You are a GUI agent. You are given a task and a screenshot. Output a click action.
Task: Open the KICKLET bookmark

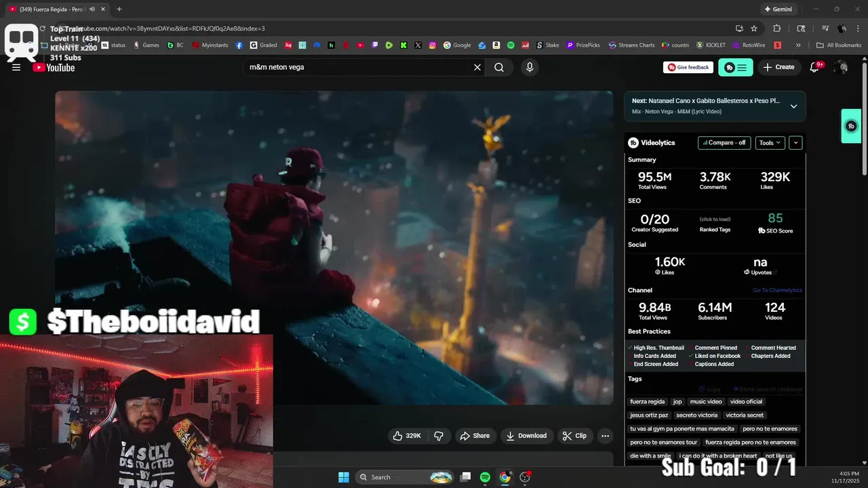711,45
